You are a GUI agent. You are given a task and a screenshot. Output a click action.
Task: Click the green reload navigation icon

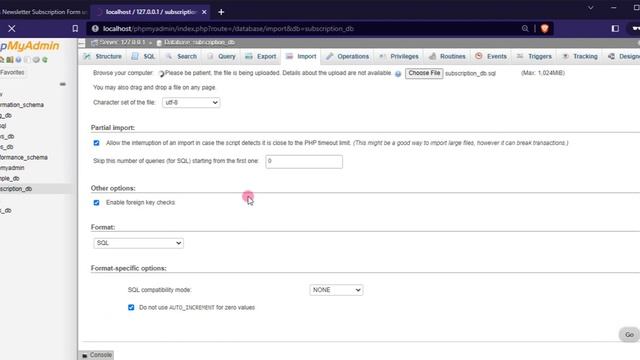tap(44, 60)
